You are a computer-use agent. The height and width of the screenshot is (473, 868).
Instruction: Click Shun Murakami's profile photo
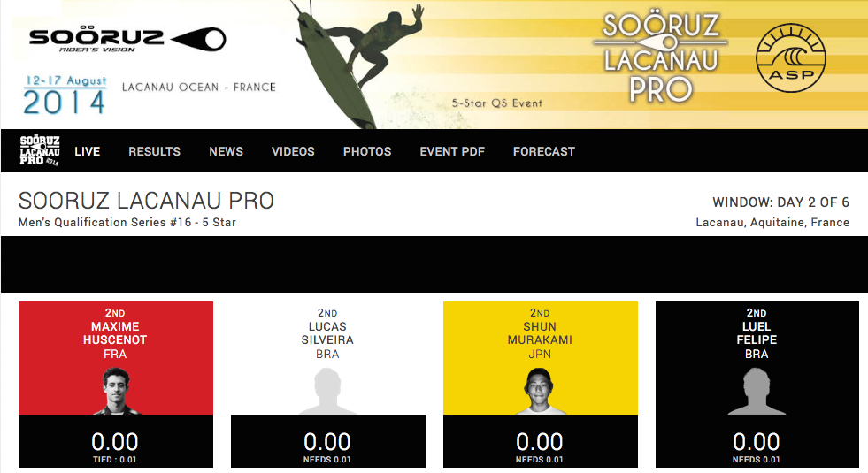pyautogui.click(x=540, y=391)
